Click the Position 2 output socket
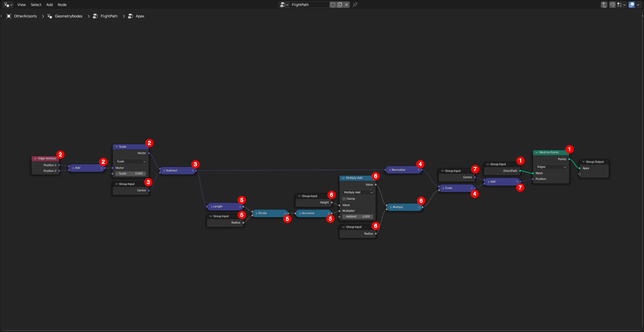 59,171
